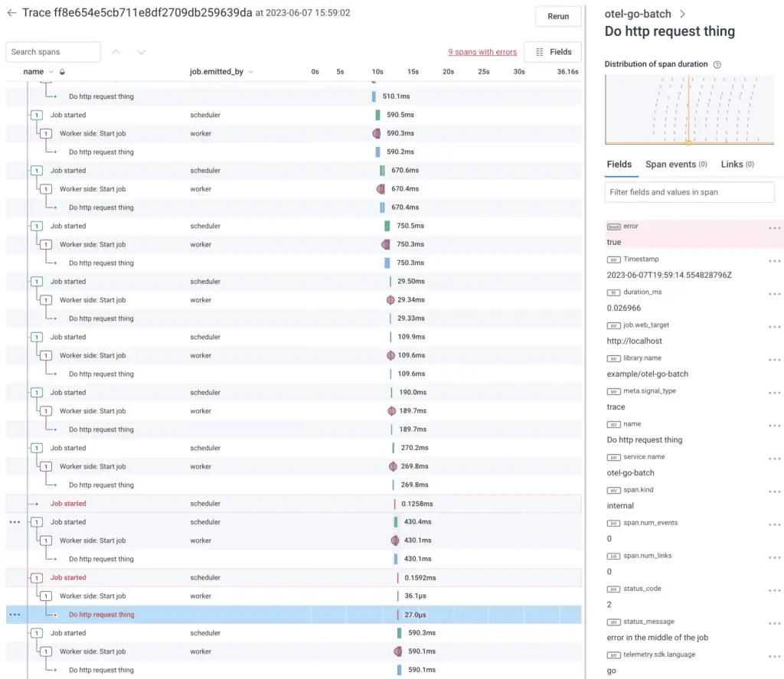Collapse the 36.1µs Worker side: Start job node
The height and width of the screenshot is (679, 784).
[x=45, y=596]
